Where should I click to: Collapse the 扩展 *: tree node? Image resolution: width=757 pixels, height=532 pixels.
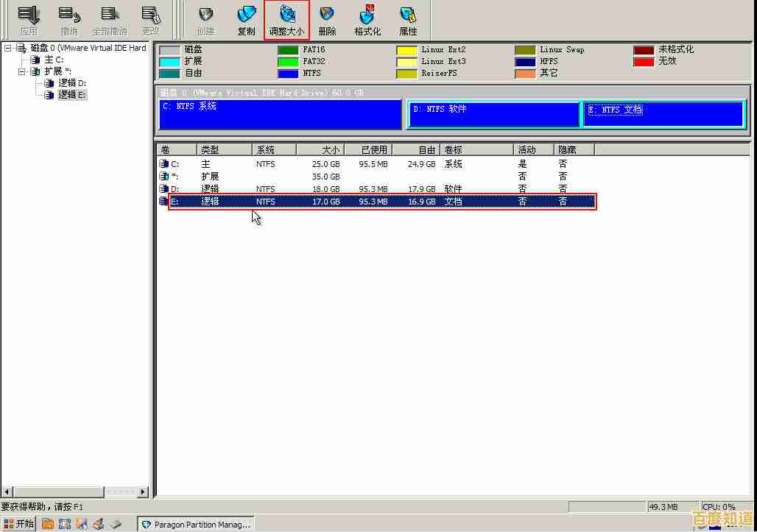coord(22,71)
